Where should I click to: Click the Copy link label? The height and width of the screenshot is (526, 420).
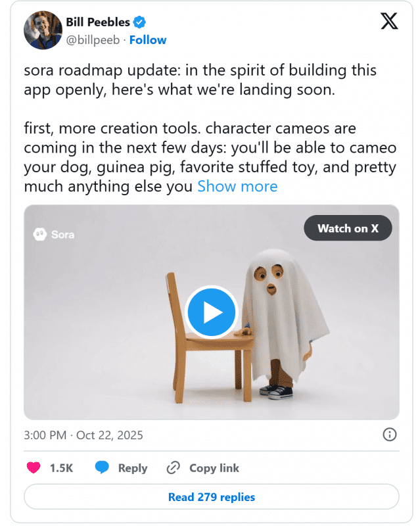[x=214, y=468]
